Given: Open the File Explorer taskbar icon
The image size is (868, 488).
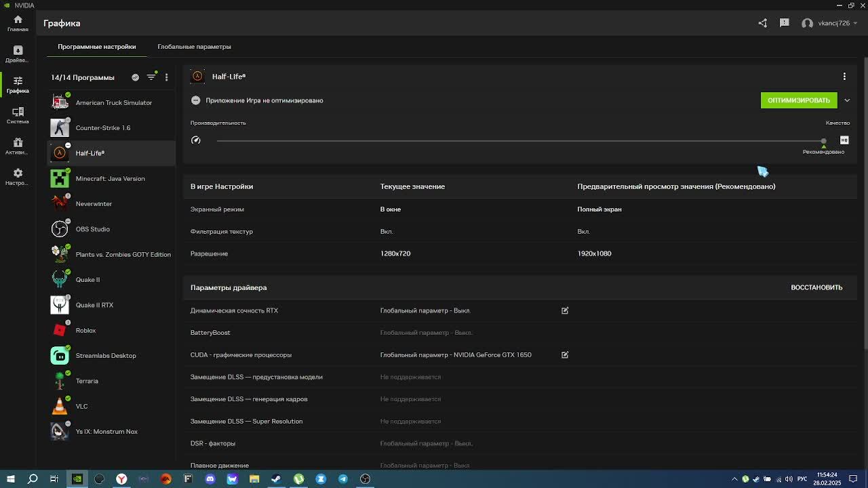Looking at the screenshot, I should pos(254,479).
